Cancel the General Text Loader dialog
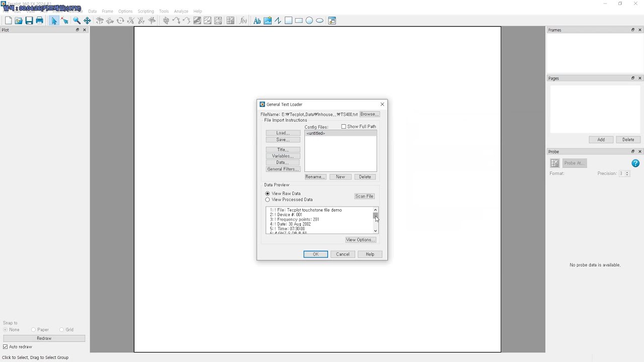Screen dimensions: 644x362 [x=343, y=254]
